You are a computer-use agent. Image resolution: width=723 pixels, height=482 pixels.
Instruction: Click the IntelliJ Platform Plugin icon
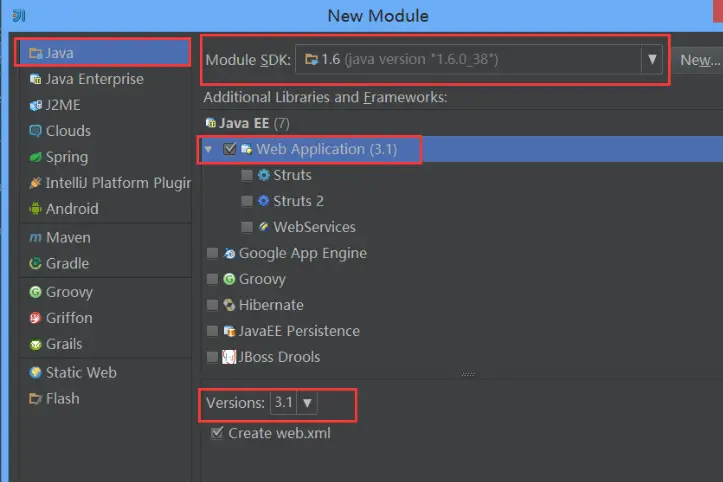click(36, 183)
